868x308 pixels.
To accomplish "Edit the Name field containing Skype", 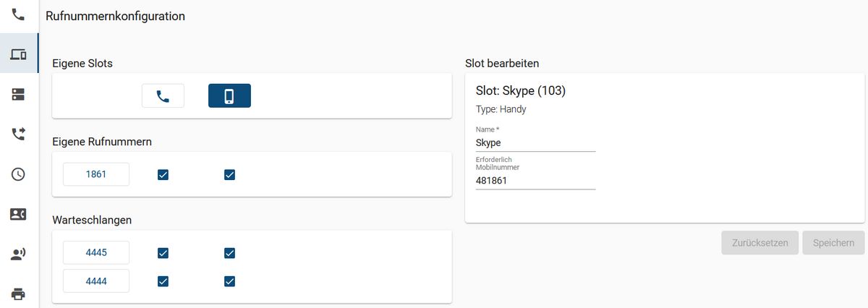I will (535, 142).
